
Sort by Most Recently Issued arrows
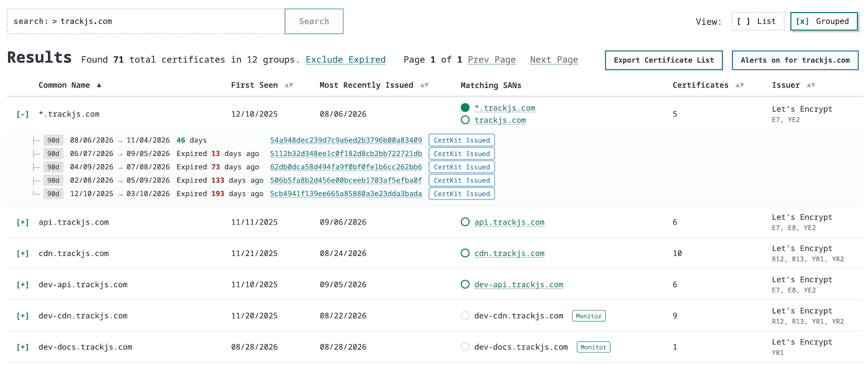click(x=424, y=85)
